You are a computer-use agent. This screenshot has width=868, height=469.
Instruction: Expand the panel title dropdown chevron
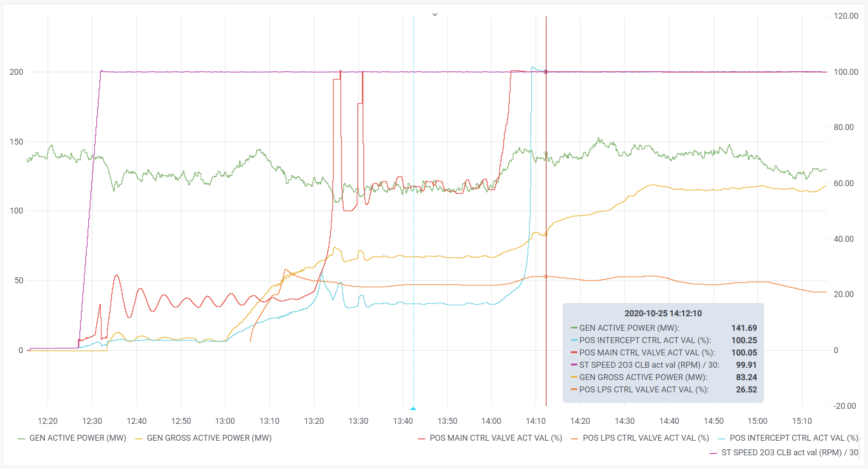click(x=435, y=15)
